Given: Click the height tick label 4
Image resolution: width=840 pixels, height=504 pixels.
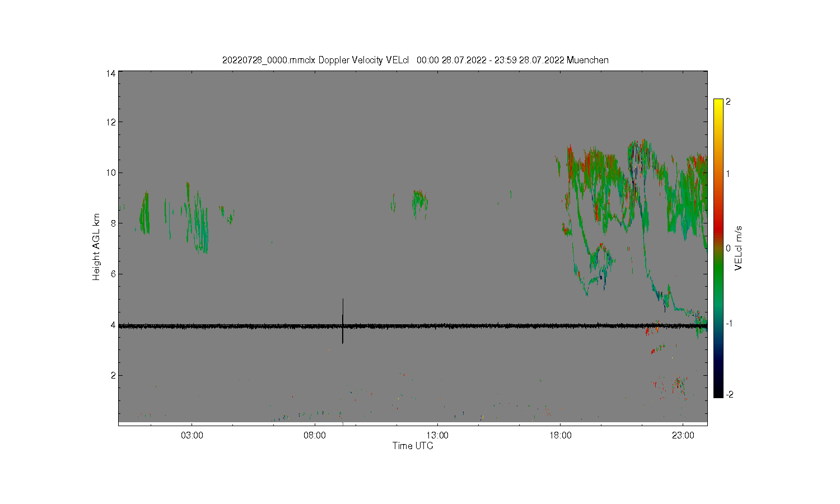Looking at the screenshot, I should (113, 325).
